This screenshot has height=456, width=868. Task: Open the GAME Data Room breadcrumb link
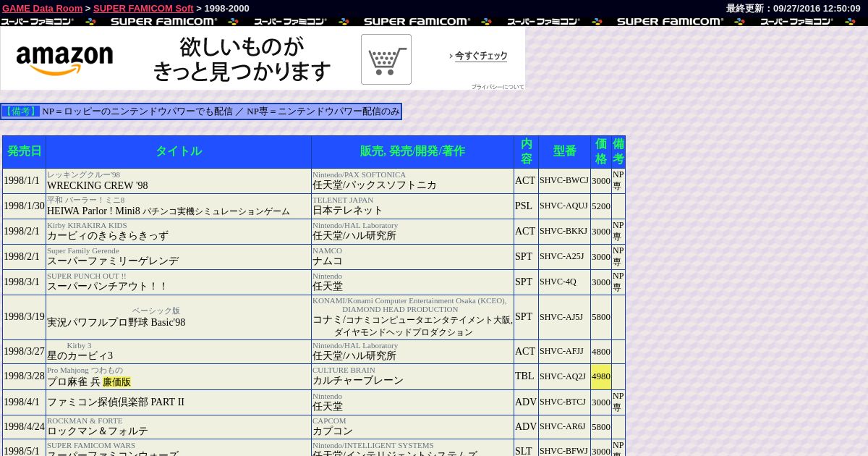coord(43,8)
